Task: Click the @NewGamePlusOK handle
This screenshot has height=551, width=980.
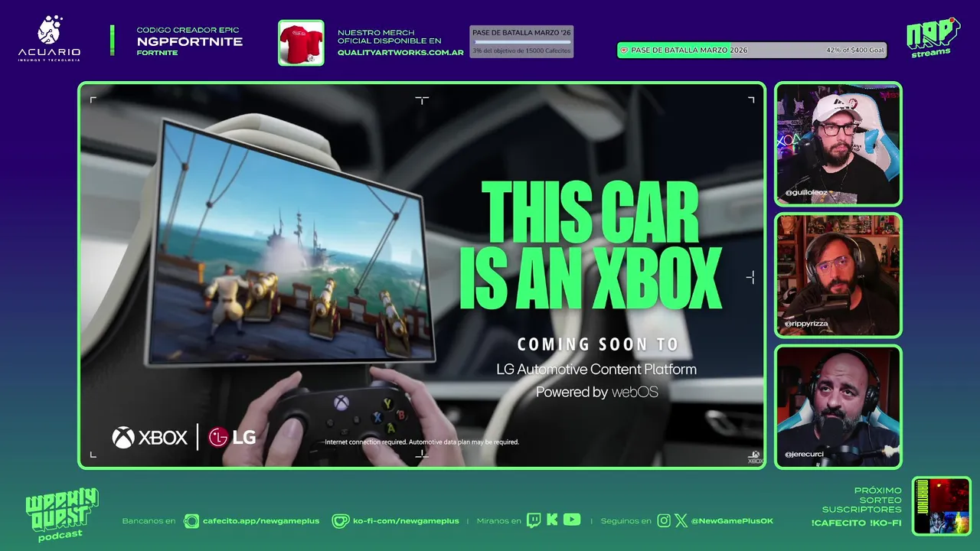Action: pos(732,521)
